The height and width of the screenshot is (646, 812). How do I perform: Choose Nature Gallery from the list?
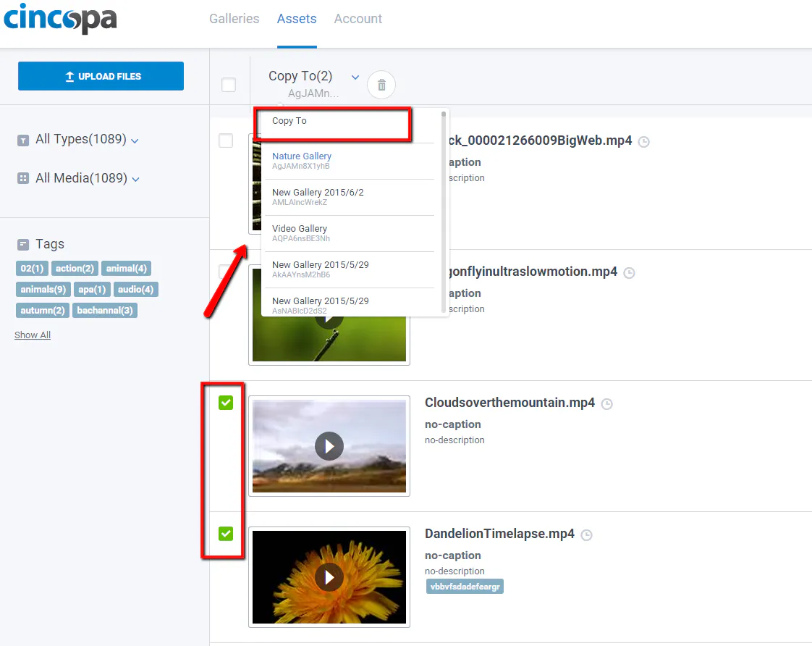(x=350, y=161)
